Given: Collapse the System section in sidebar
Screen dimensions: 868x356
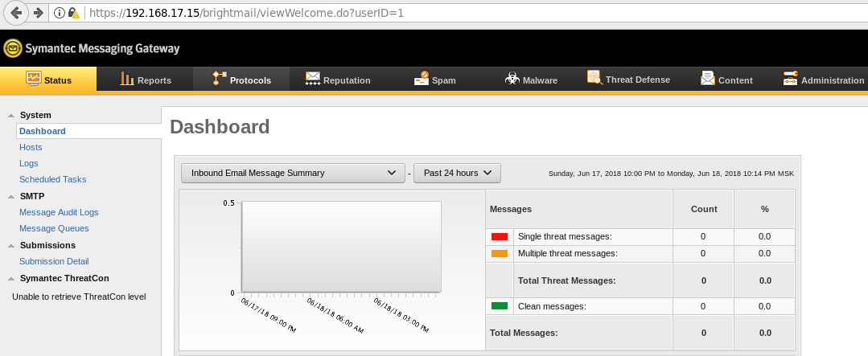Looking at the screenshot, I should (x=10, y=116).
